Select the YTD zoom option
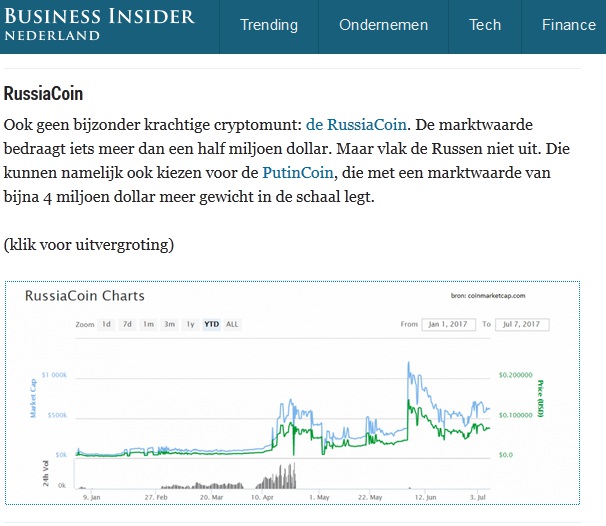The height and width of the screenshot is (526, 606). (x=211, y=324)
